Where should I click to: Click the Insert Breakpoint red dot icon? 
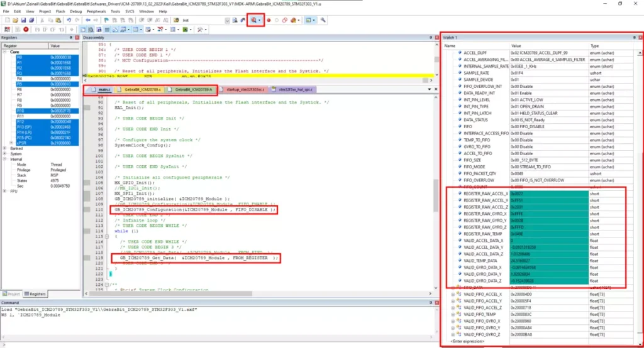point(269,20)
